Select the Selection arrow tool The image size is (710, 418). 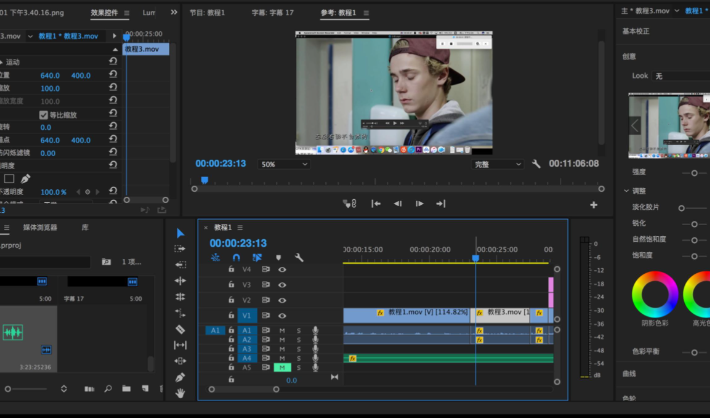[x=181, y=233]
